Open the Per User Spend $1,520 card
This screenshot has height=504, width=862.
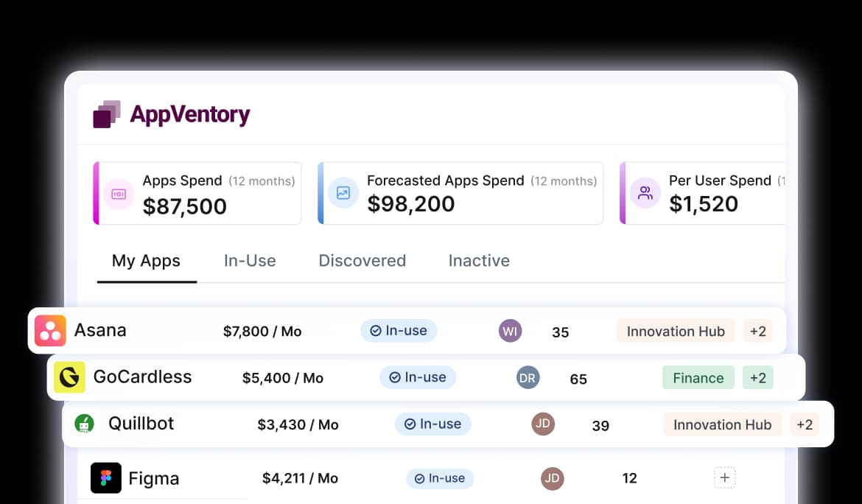pos(703,193)
